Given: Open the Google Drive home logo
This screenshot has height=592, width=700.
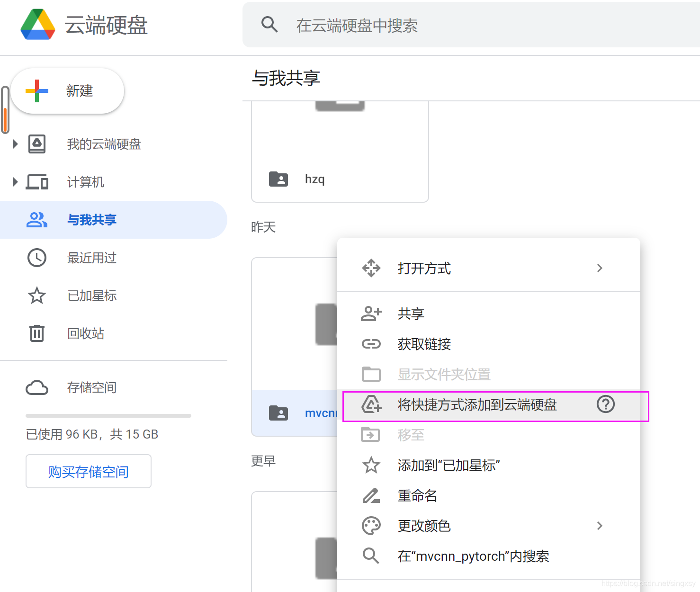Looking at the screenshot, I should point(37,25).
